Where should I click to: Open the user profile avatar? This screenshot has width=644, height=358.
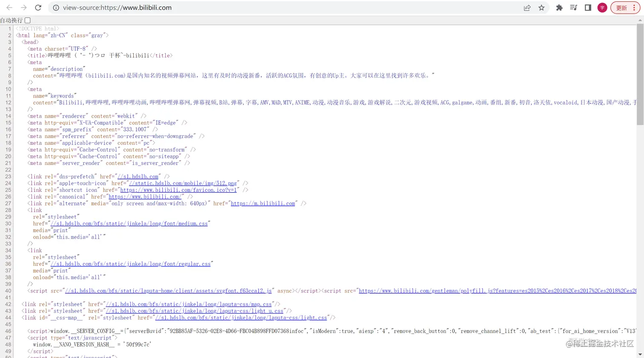pos(602,8)
